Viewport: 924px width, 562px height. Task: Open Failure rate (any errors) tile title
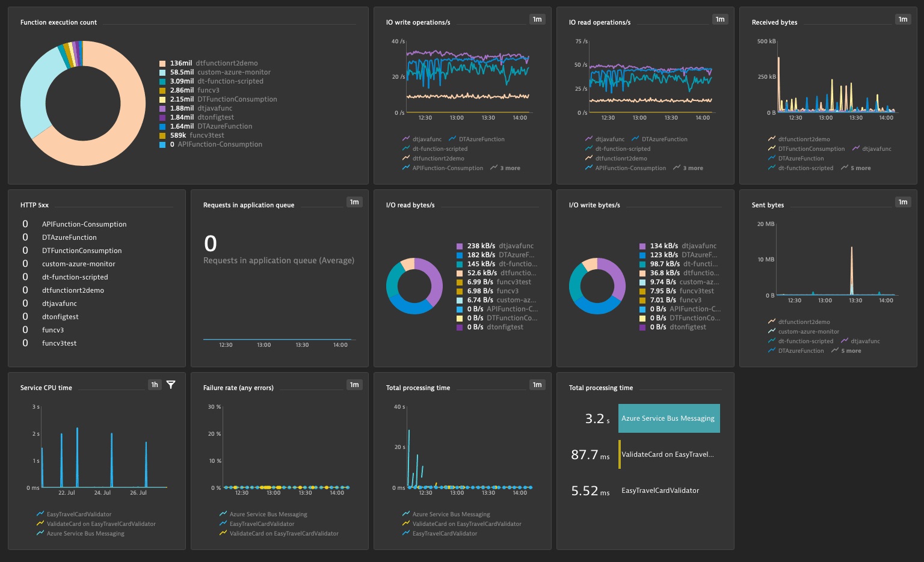click(238, 388)
